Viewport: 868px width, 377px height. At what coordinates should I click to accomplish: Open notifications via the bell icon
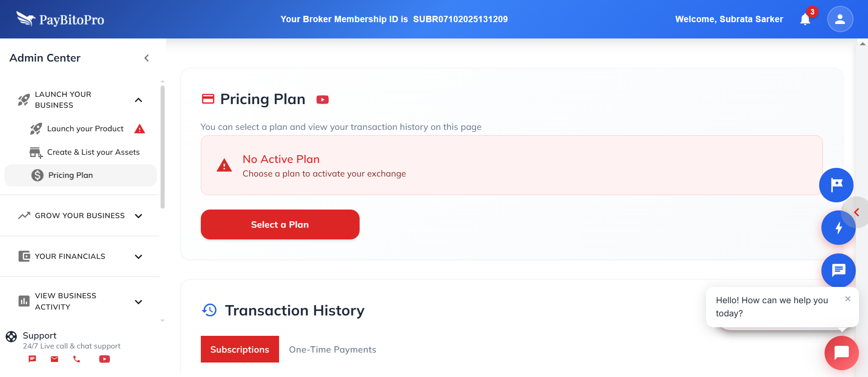pyautogui.click(x=805, y=19)
